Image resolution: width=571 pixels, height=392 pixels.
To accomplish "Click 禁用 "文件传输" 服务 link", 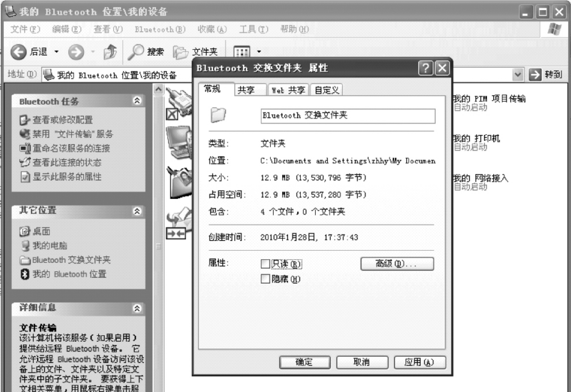I will point(73,134).
